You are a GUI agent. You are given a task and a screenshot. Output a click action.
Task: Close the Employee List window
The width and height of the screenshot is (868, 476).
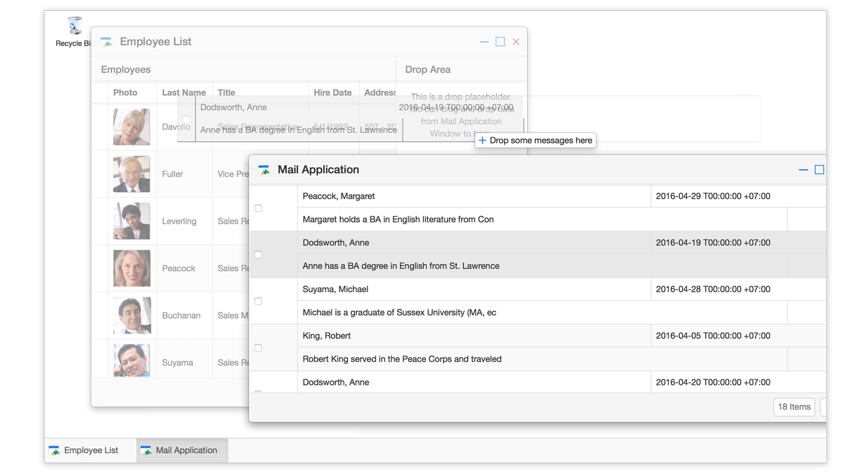516,42
